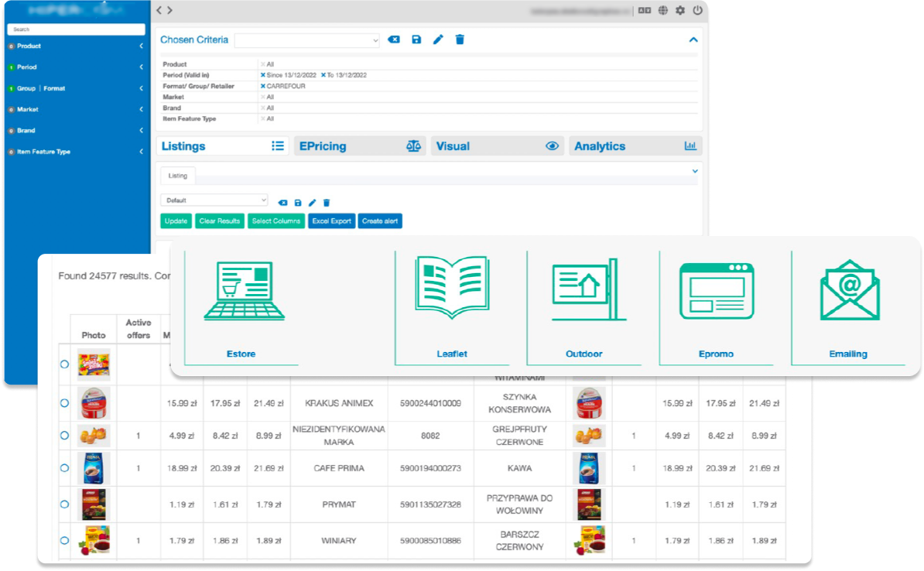Open the Chosen Criteria dropdown

(x=307, y=40)
